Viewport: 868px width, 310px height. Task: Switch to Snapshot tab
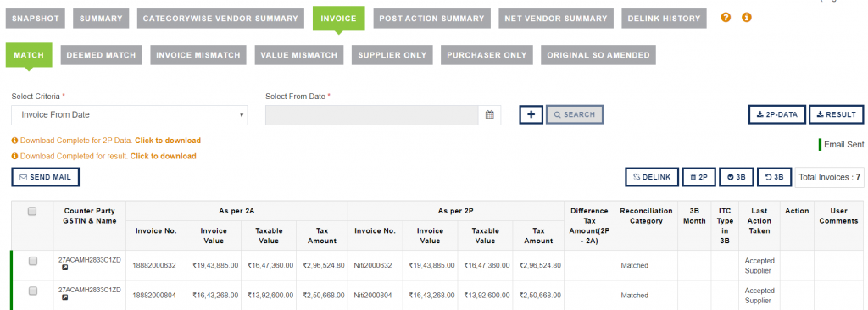point(36,19)
